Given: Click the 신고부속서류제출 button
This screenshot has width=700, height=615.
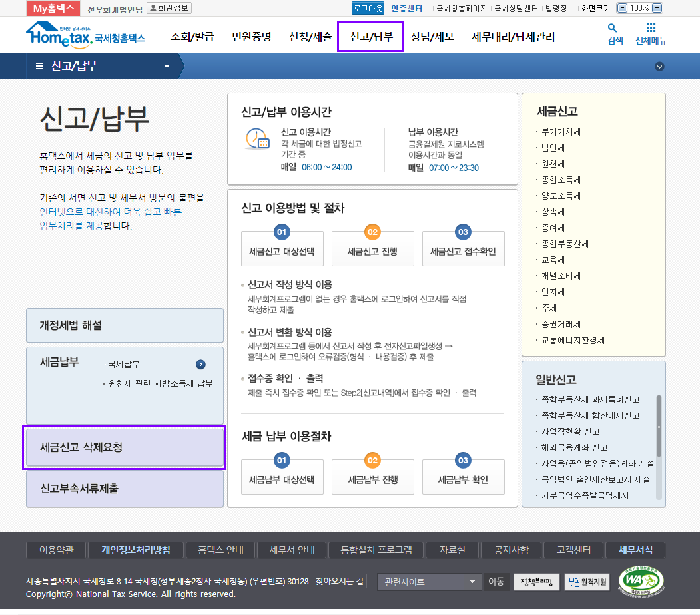Looking at the screenshot, I should tap(125, 489).
